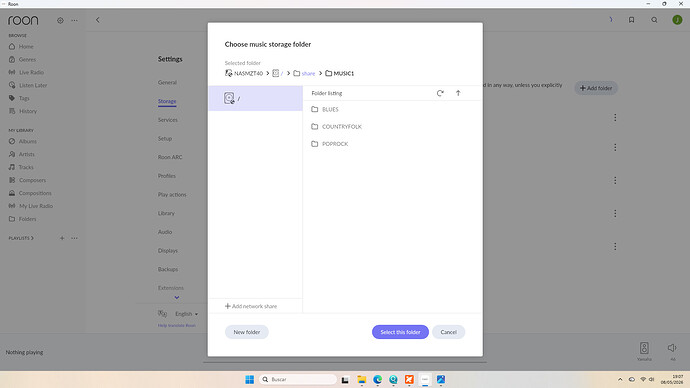Go up one folder level
The height and width of the screenshot is (388, 690).
(458, 93)
